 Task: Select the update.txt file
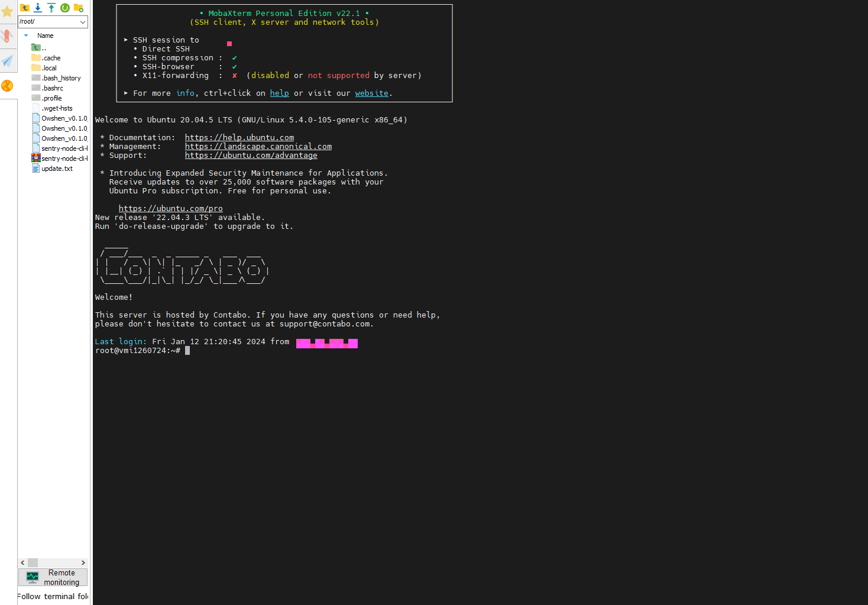click(52, 169)
